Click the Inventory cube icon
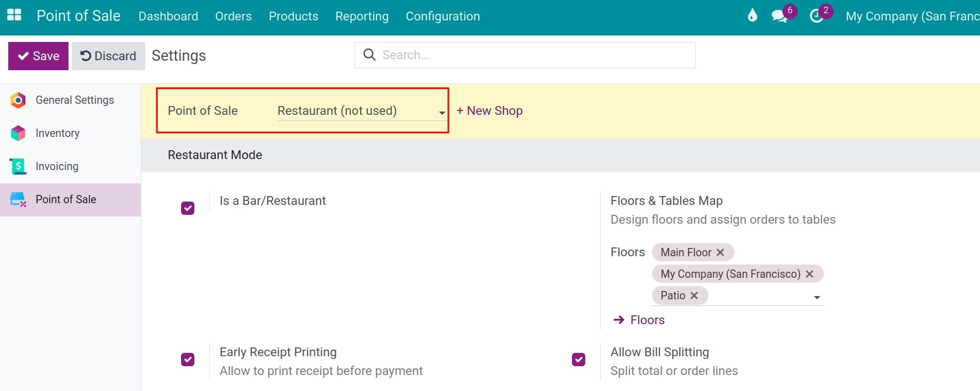 18,133
